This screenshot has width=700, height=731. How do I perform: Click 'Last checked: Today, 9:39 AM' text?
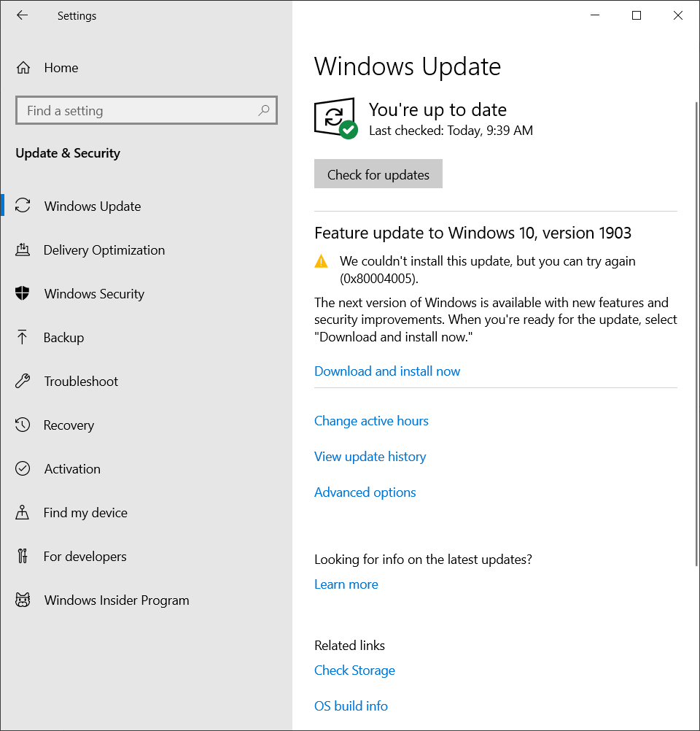pyautogui.click(x=451, y=131)
